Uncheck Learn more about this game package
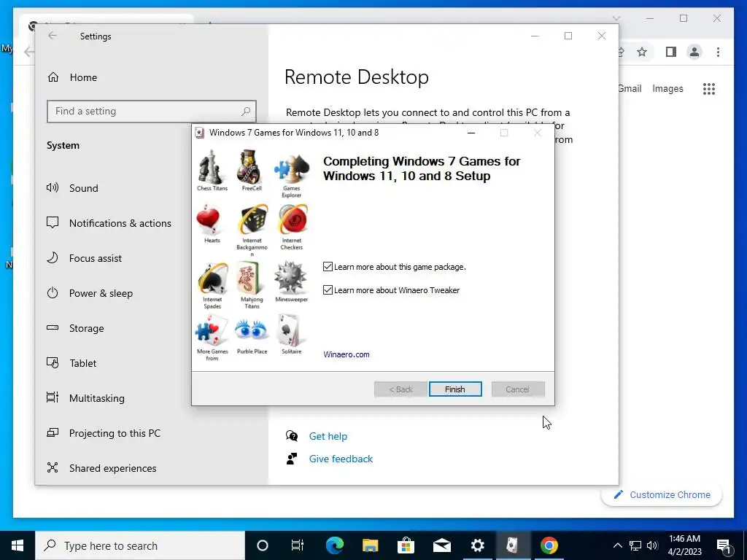Screen dimensions: 747x560 pyautogui.click(x=328, y=267)
